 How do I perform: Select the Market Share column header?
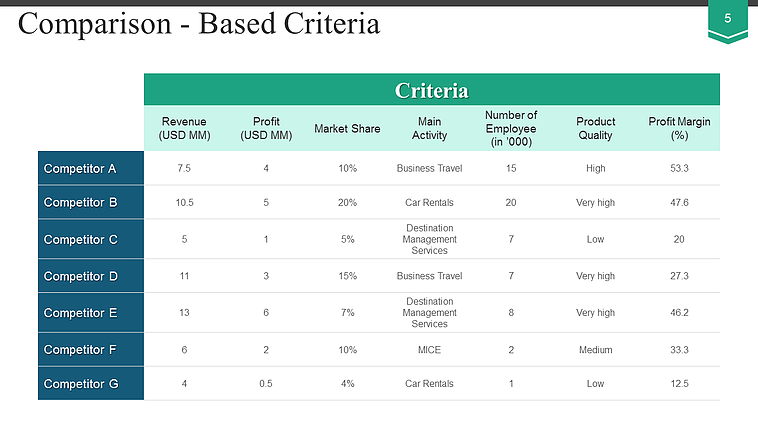(x=347, y=128)
